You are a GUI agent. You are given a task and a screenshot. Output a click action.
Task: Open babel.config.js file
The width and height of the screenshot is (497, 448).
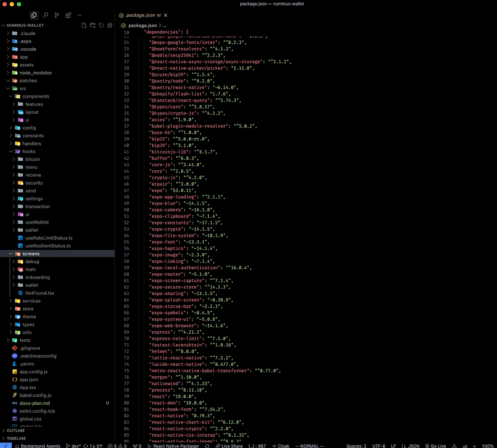[x=57, y=396]
